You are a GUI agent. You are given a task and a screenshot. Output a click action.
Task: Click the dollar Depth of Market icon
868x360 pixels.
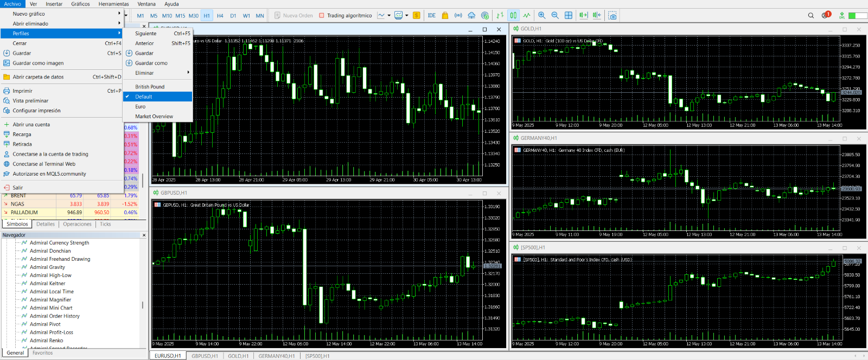[x=417, y=16]
